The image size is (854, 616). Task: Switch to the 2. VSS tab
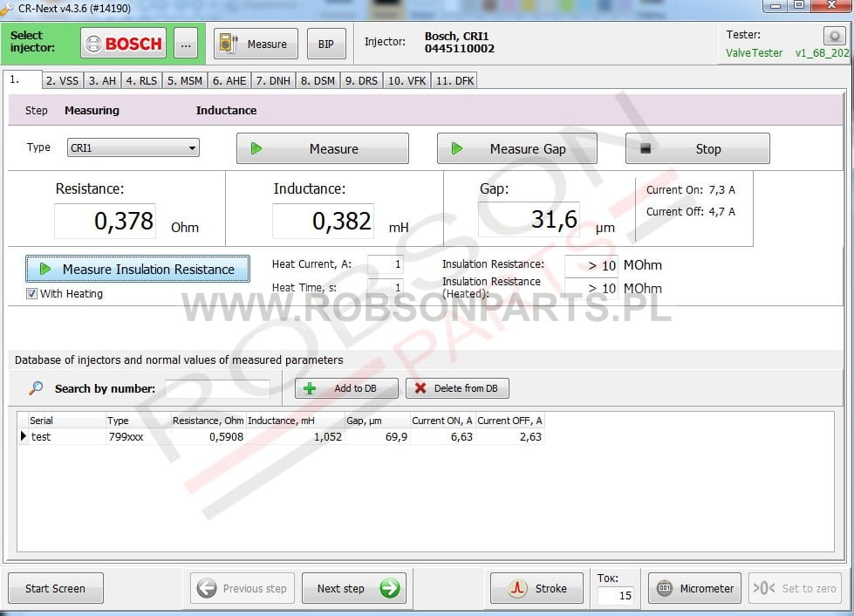pyautogui.click(x=62, y=80)
